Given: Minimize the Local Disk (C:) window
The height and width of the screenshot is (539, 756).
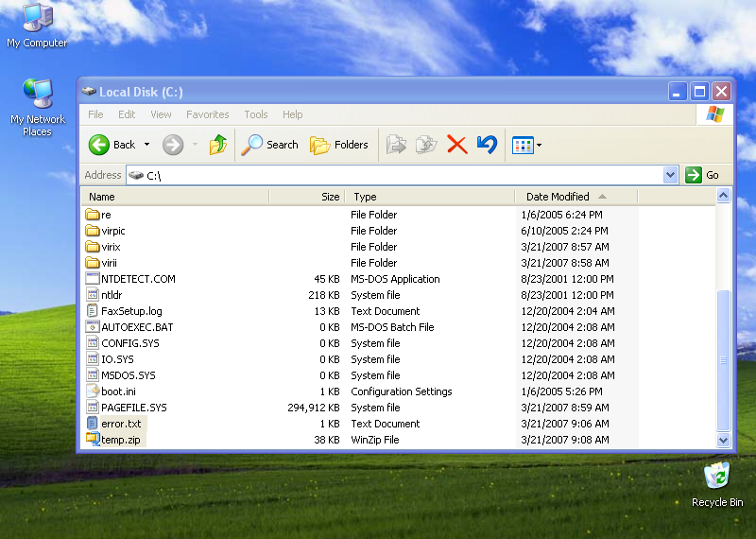Looking at the screenshot, I should point(677,91).
